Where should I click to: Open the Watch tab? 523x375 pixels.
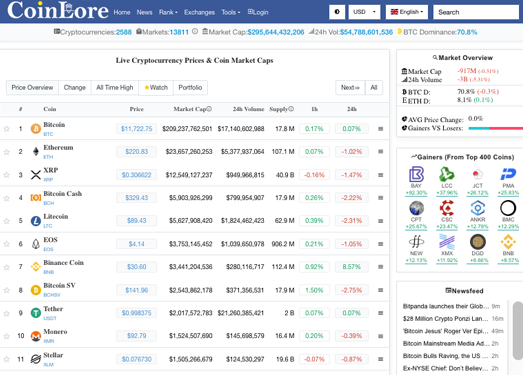pyautogui.click(x=156, y=88)
